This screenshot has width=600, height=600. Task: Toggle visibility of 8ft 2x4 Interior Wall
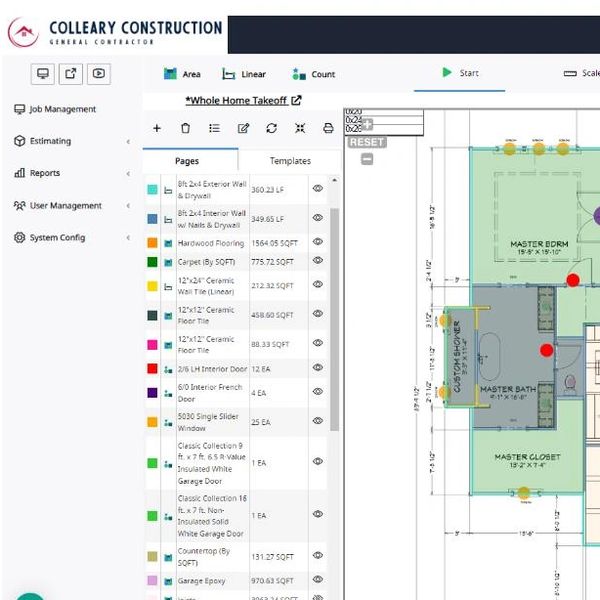318,217
